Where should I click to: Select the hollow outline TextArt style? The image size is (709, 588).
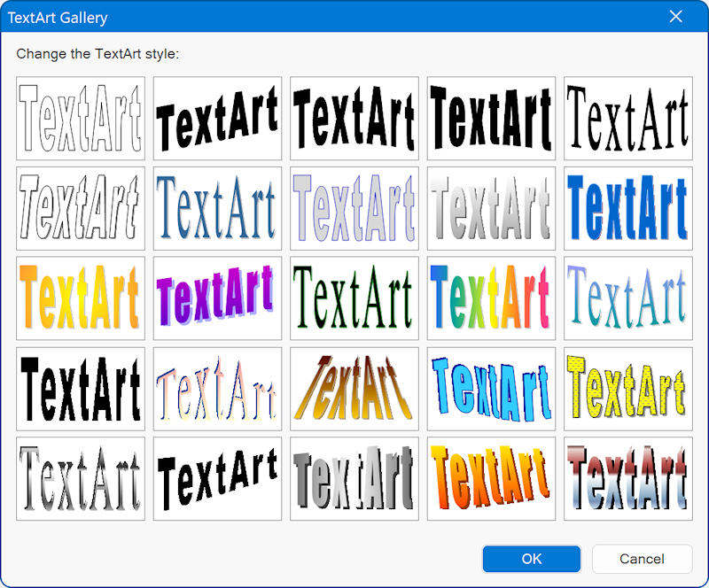point(81,118)
